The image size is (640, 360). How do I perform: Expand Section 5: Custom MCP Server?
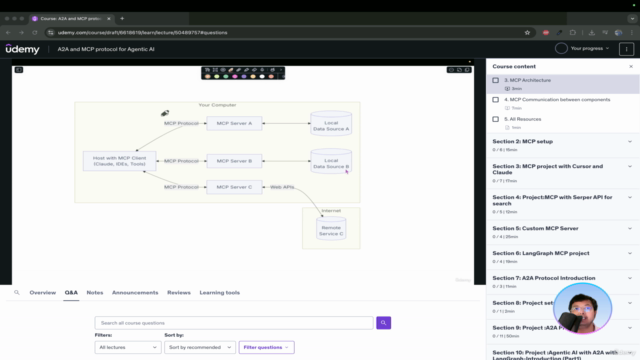(x=630, y=229)
